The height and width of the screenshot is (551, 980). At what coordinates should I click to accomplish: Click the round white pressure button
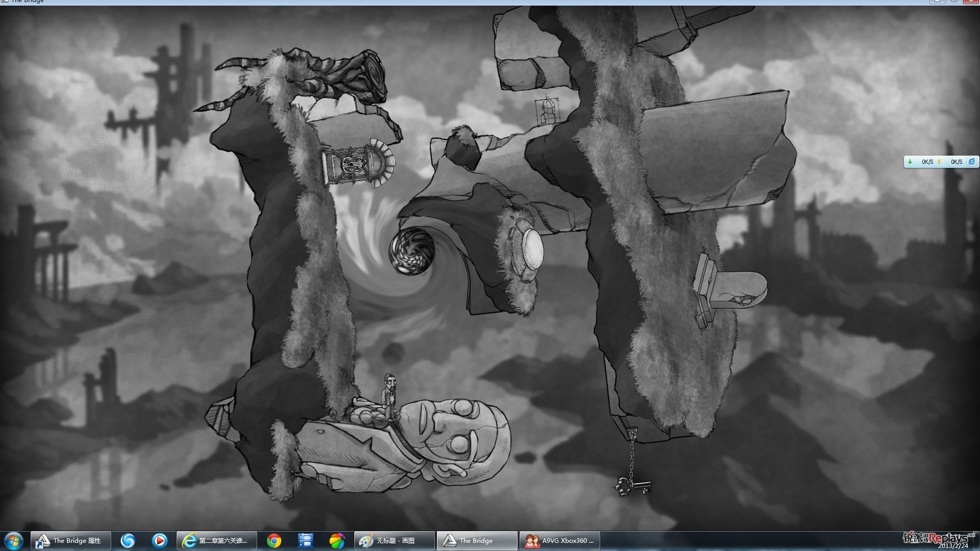[x=532, y=249]
